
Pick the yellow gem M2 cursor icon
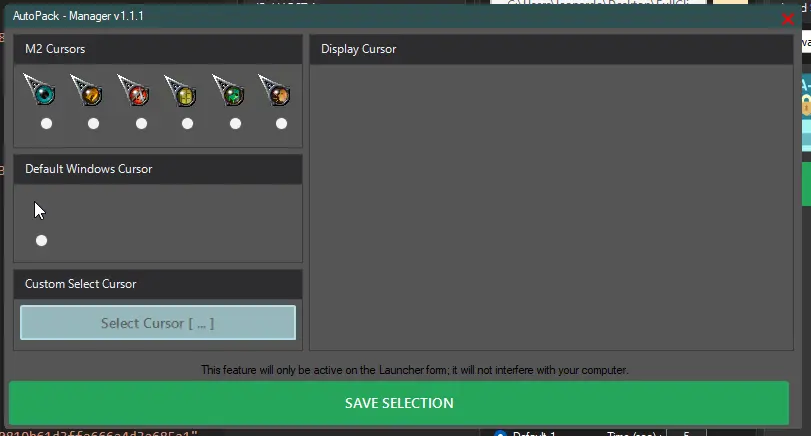(181, 91)
